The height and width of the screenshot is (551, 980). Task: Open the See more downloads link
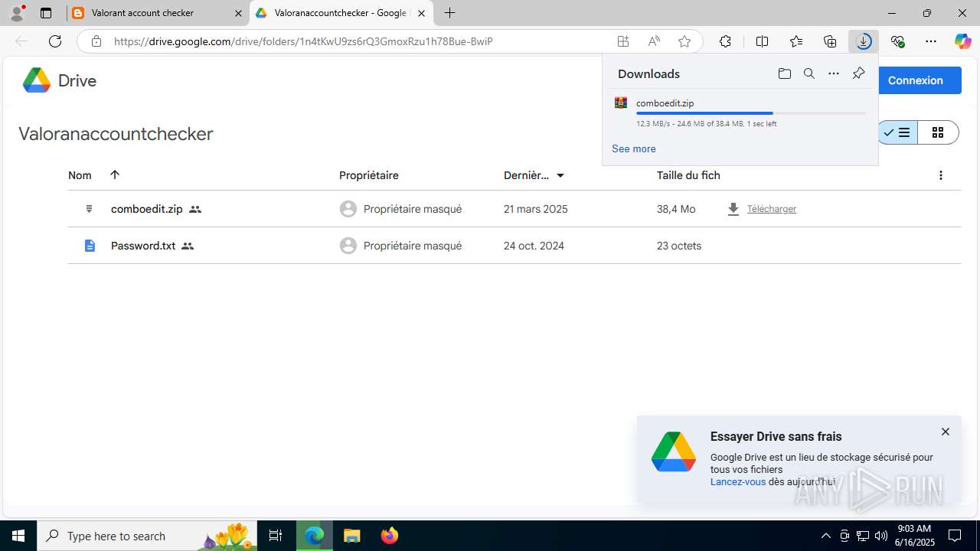click(x=633, y=148)
